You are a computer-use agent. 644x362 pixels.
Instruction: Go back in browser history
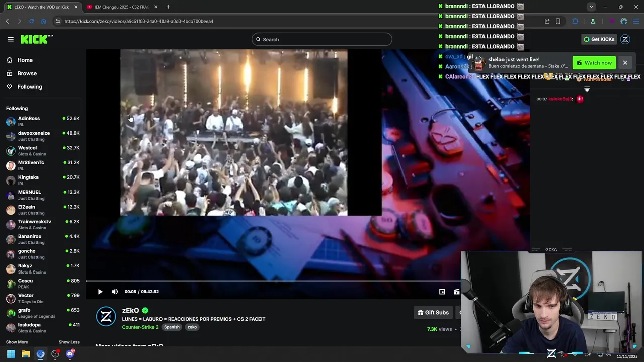(7, 21)
